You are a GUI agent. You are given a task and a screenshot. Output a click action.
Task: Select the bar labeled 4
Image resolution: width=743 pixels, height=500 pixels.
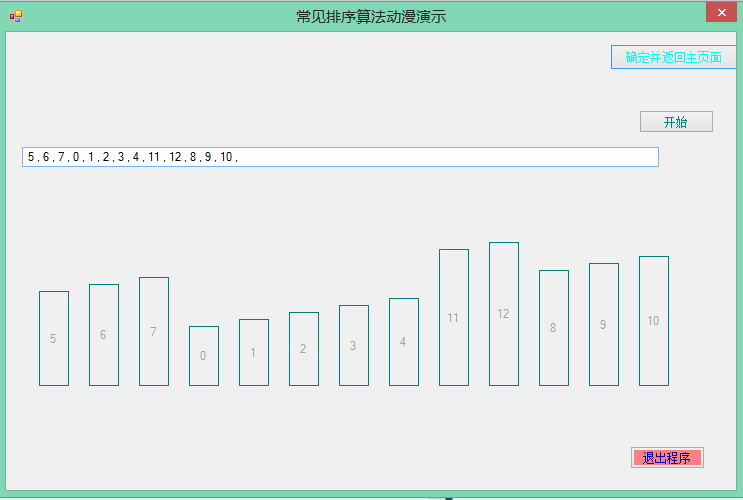[404, 342]
